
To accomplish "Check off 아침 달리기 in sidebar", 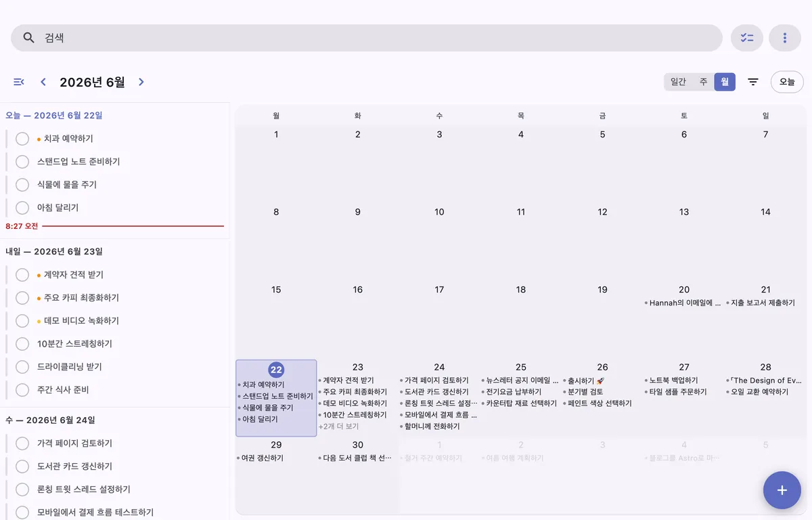I will [x=22, y=208].
